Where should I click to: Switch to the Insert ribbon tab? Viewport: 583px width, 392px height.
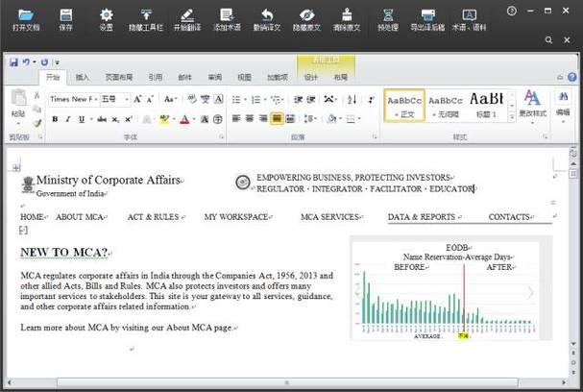83,77
